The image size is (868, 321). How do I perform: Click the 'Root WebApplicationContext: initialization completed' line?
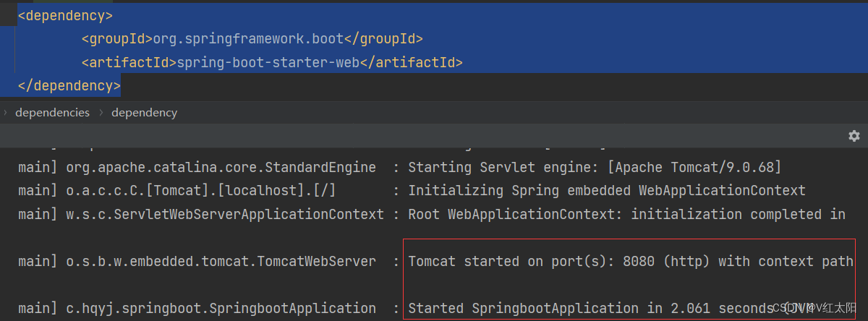point(626,214)
